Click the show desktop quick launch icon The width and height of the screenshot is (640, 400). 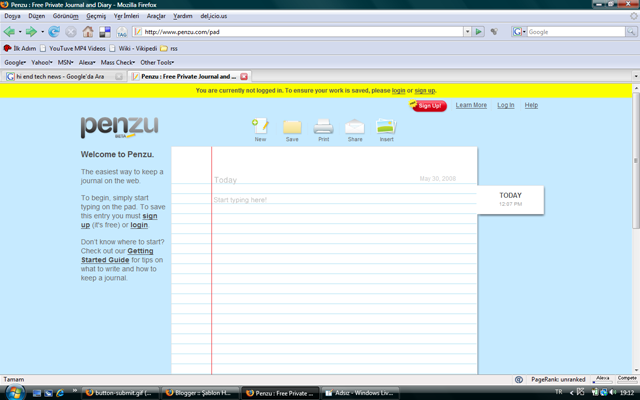tap(37, 393)
